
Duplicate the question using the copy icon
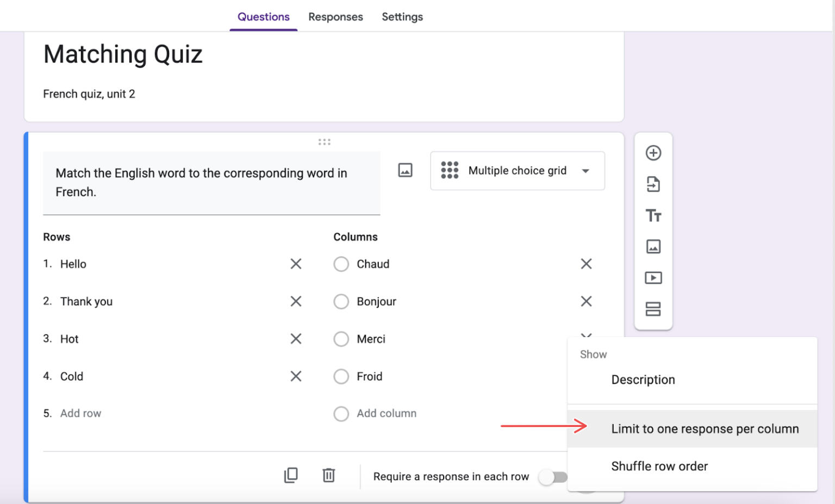291,475
